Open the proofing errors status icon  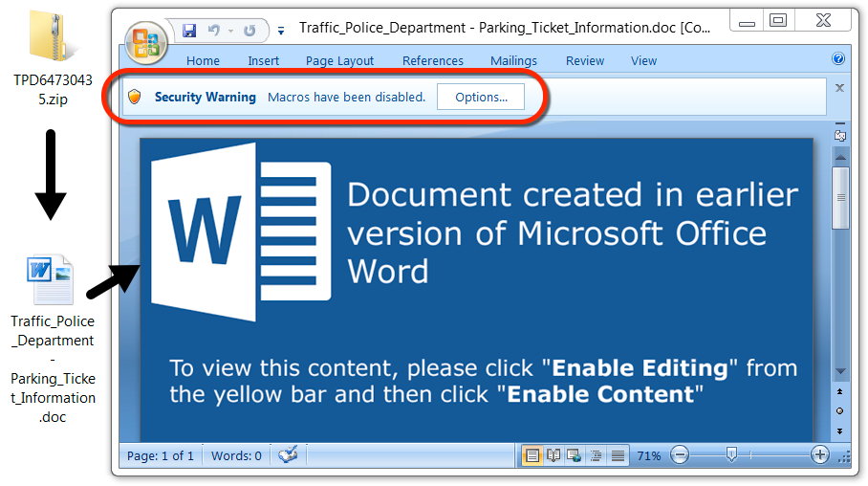288,455
